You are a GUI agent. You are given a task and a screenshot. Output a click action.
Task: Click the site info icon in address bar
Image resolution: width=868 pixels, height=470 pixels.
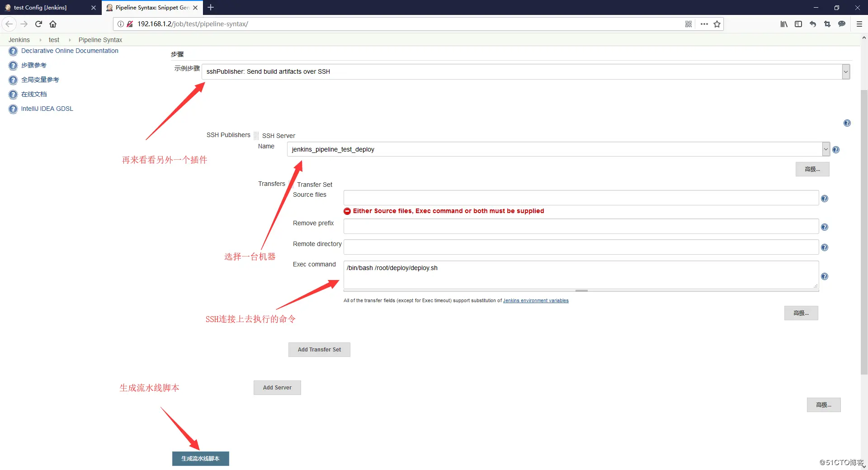121,24
